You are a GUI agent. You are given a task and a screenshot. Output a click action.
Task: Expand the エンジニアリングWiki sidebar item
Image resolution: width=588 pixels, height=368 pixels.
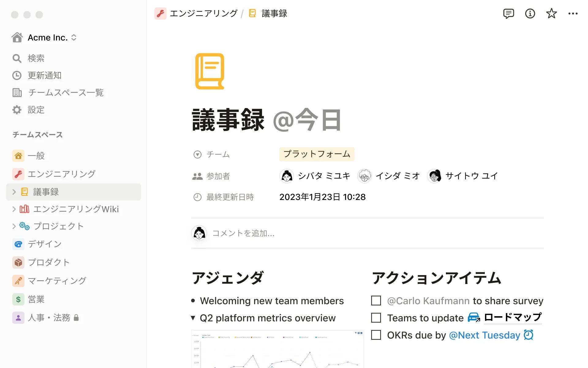point(14,209)
